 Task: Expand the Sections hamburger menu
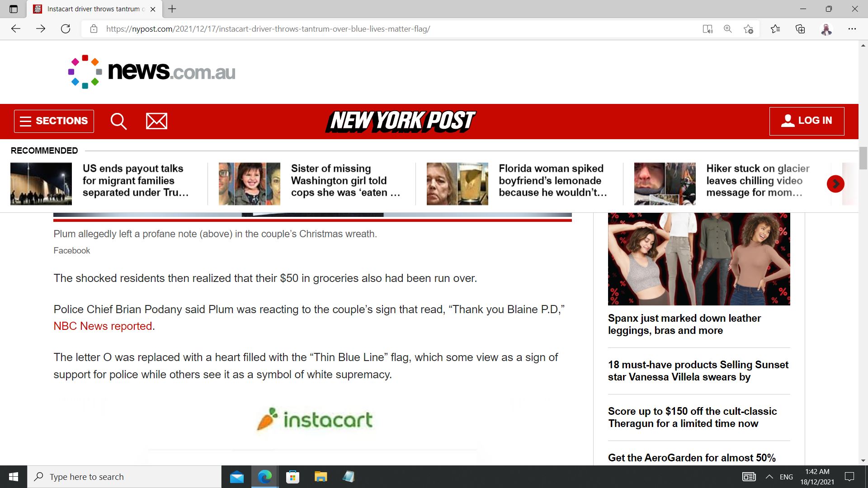click(54, 121)
